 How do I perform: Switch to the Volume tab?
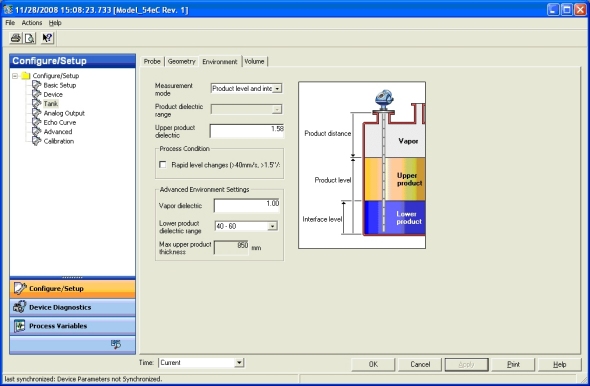254,61
